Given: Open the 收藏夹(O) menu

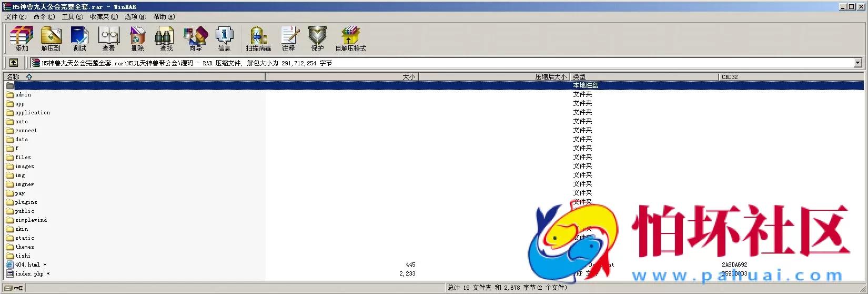Looking at the screenshot, I should [x=104, y=17].
